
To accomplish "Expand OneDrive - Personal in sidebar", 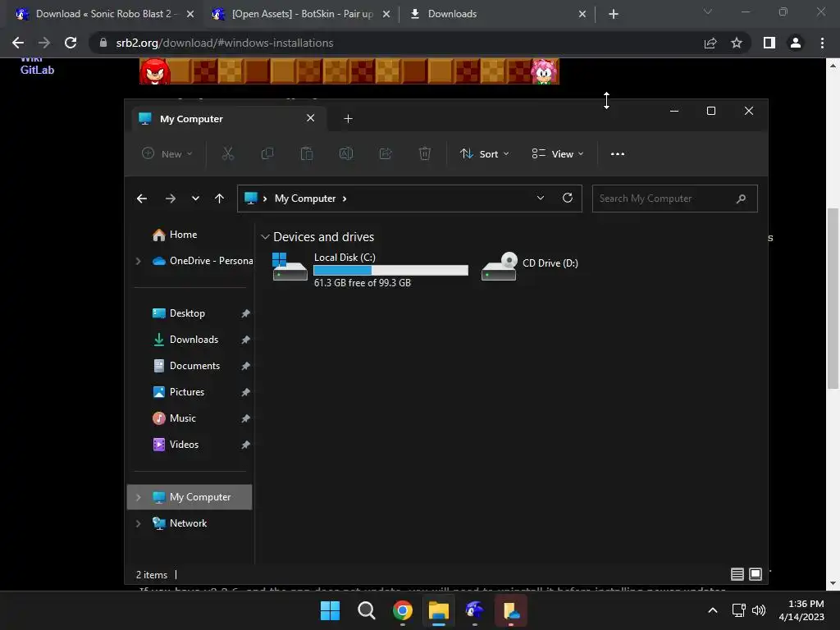I will (138, 261).
